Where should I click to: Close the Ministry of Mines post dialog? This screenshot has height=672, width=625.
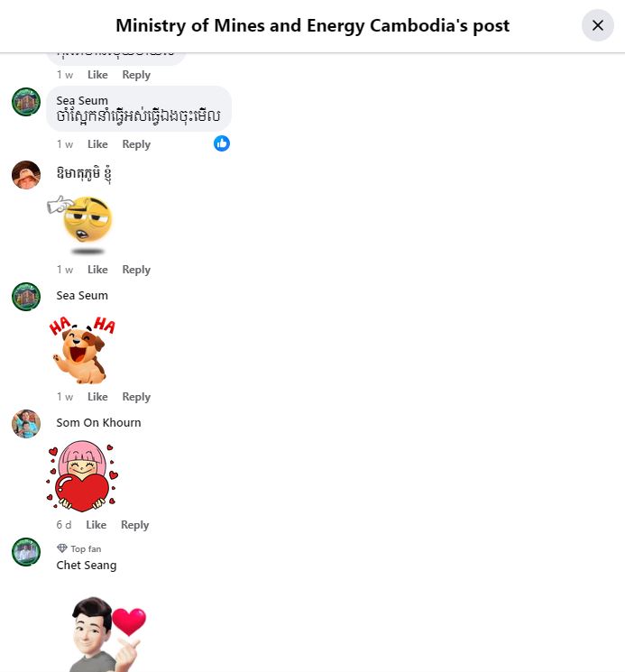point(598,25)
